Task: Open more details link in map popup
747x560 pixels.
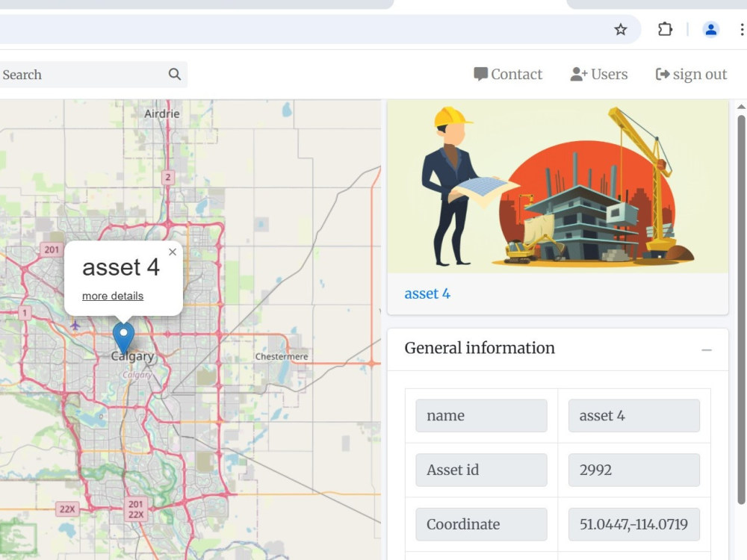Action: pyautogui.click(x=113, y=296)
